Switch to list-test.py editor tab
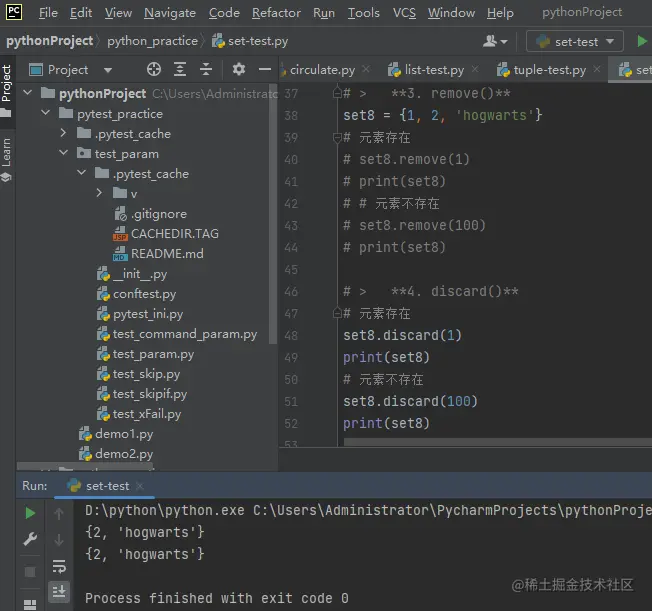 click(x=426, y=70)
